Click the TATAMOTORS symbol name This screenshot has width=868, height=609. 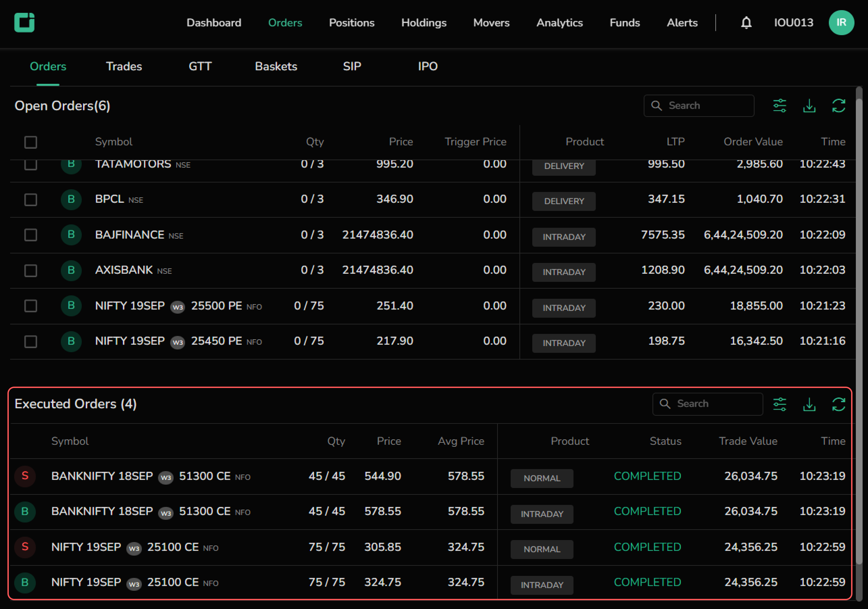coord(133,165)
